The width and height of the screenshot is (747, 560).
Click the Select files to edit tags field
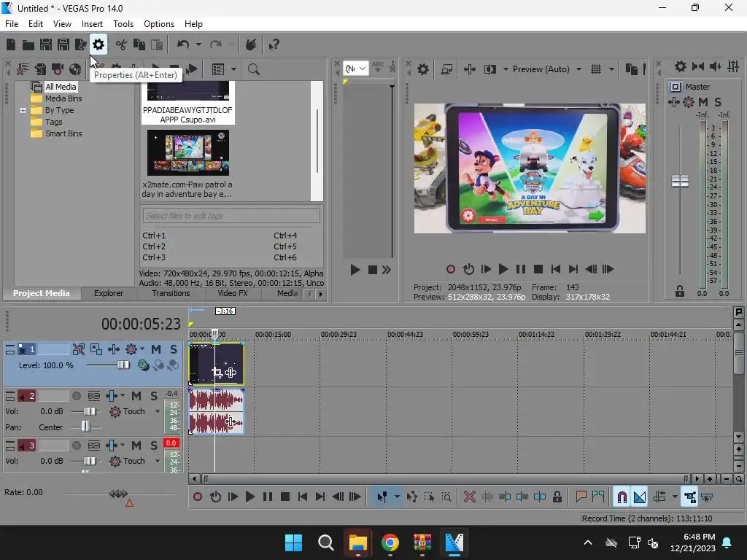[231, 216]
